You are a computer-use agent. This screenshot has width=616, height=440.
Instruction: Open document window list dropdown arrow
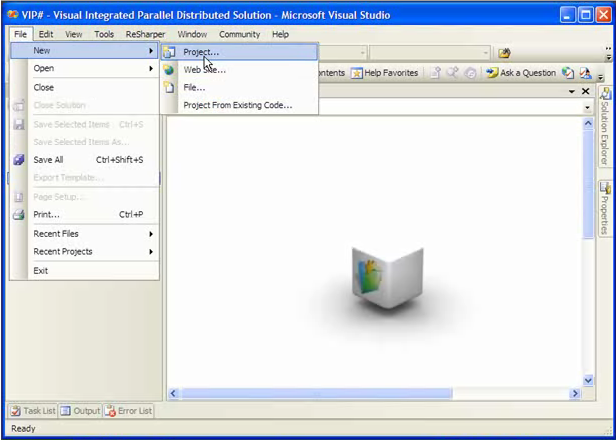pos(572,91)
